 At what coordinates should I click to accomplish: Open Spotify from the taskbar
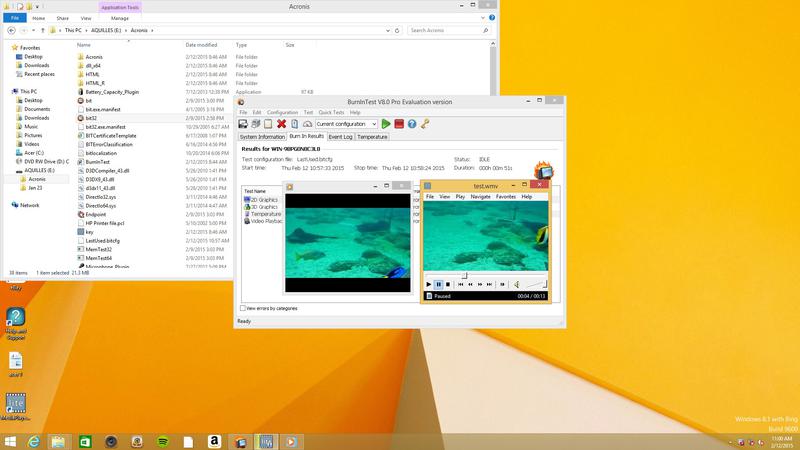coord(163,442)
